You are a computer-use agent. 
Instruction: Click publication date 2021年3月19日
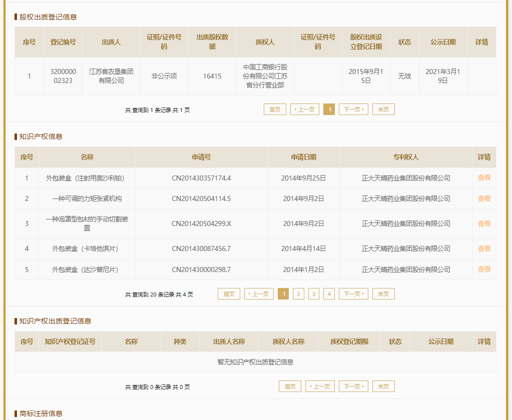[x=443, y=76]
